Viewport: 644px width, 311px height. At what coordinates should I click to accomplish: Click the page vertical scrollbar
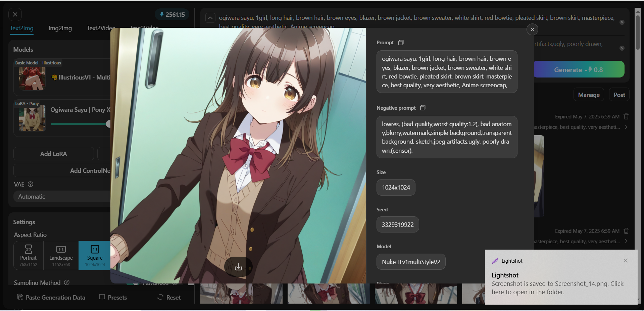(x=638, y=33)
